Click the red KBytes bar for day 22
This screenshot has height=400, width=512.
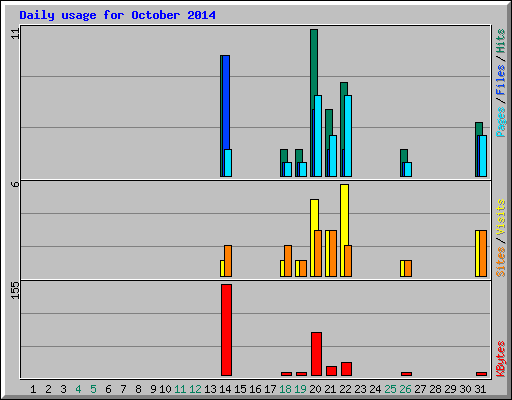346,369
